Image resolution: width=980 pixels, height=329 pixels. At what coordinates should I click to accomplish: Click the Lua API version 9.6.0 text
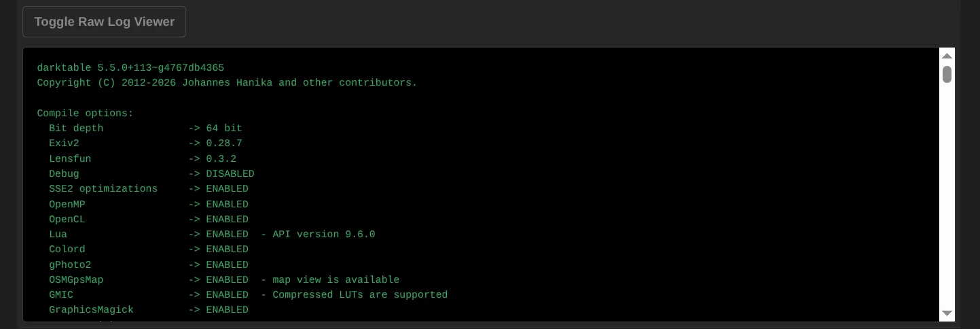coord(323,235)
